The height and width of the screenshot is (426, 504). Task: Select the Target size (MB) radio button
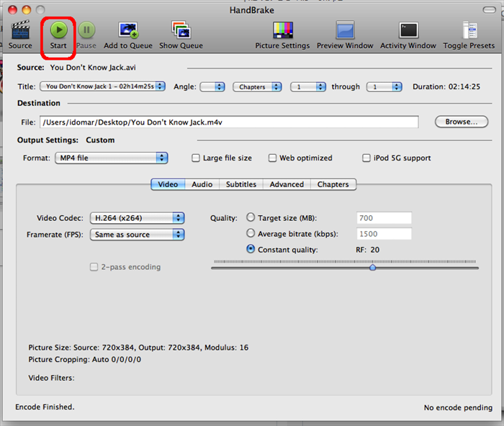pos(251,217)
